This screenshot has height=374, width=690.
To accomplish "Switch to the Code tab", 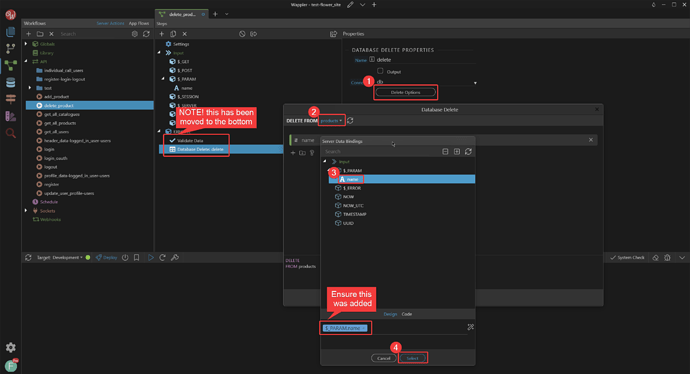I will 407,314.
